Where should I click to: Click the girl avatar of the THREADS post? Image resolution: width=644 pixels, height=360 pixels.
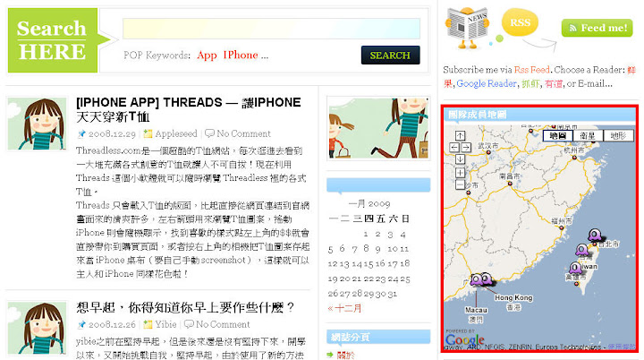point(37,124)
